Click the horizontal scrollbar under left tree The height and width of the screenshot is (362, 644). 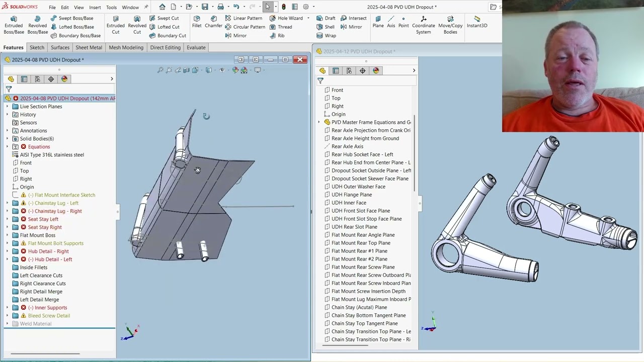coord(45,353)
